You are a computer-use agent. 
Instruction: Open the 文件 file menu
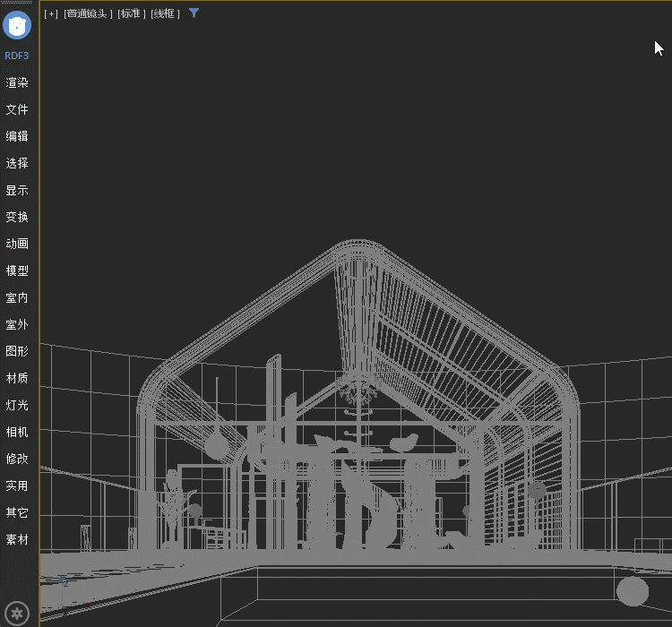[x=17, y=109]
